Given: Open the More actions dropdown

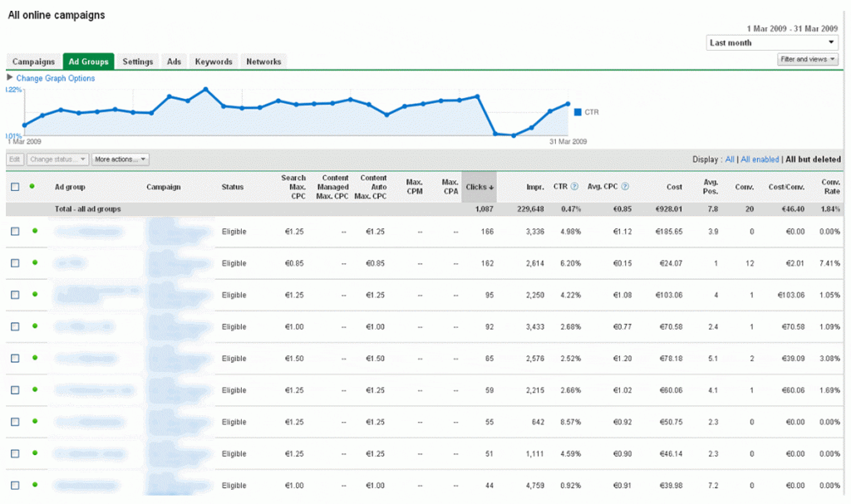Looking at the screenshot, I should point(120,159).
